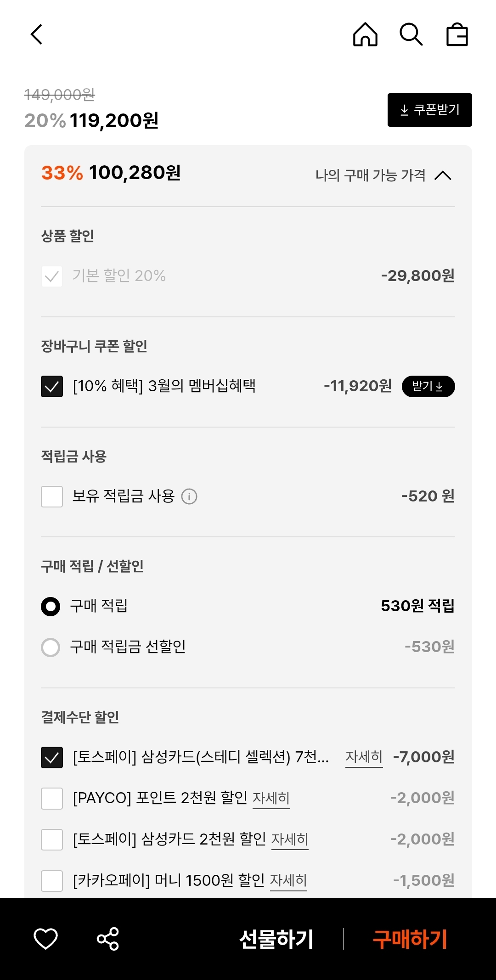The height and width of the screenshot is (980, 496).
Task: Tap 구매하기 to purchase
Action: [x=410, y=939]
